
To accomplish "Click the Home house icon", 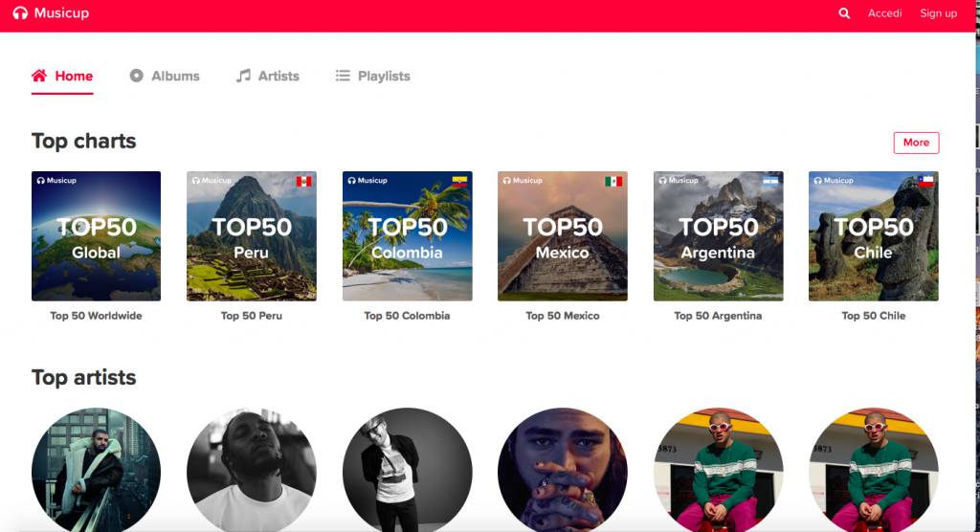I will point(39,76).
